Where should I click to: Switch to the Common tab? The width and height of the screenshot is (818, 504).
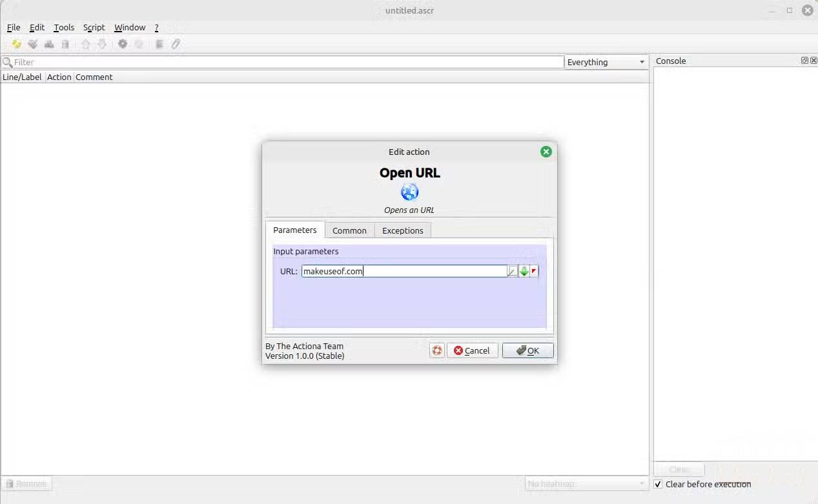349,230
